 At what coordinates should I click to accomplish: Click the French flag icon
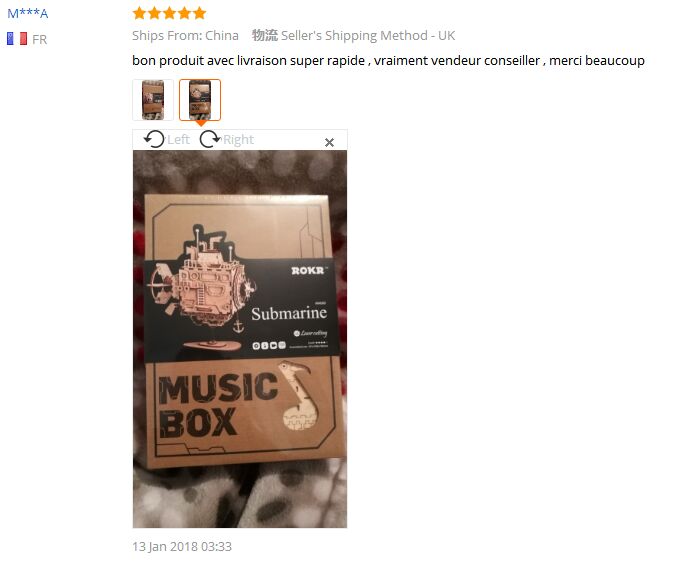click(17, 39)
